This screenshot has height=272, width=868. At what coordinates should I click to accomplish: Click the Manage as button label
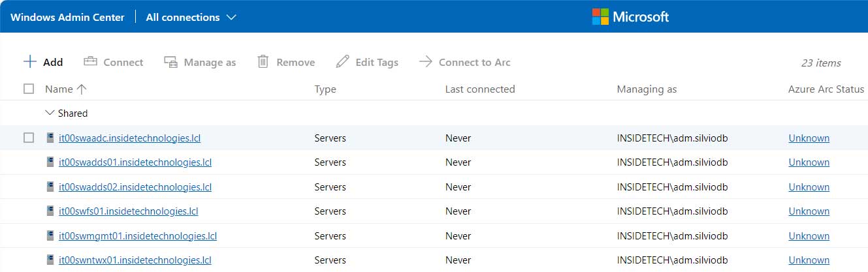tap(210, 62)
